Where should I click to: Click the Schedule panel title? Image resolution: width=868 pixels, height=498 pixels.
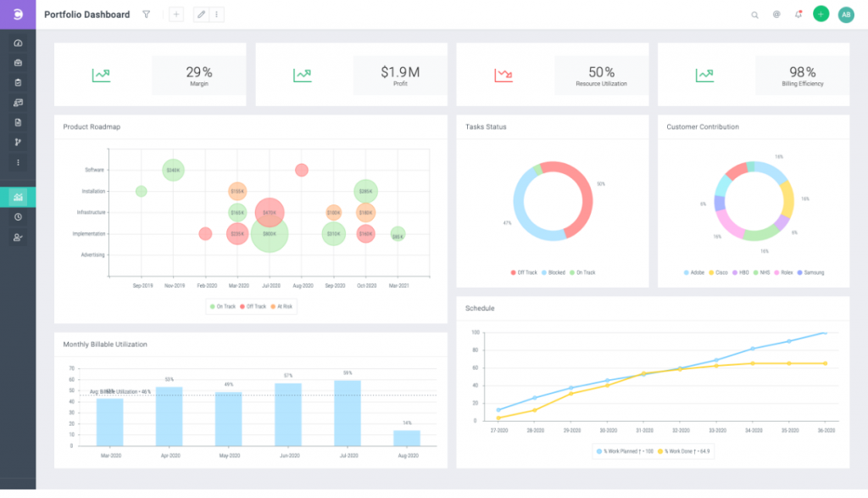[x=480, y=309]
